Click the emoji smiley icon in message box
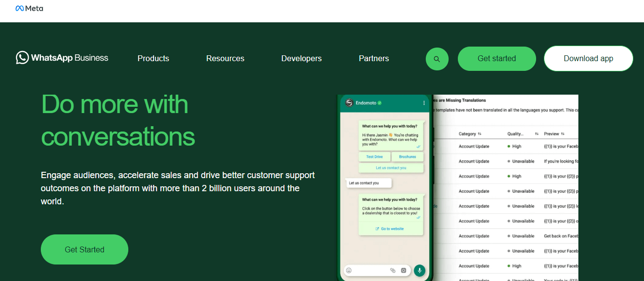 [348, 270]
